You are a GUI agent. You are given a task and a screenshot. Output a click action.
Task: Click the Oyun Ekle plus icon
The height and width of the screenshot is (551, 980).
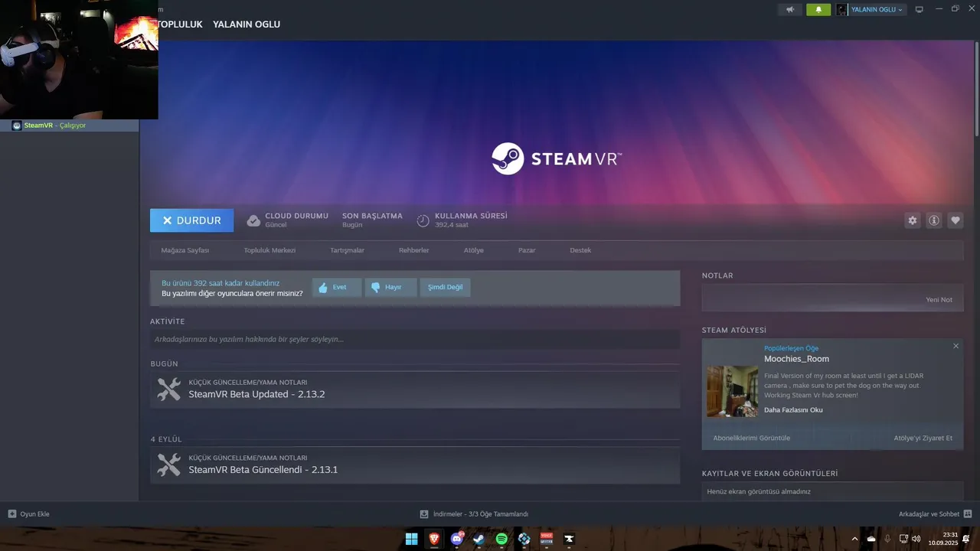click(11, 514)
